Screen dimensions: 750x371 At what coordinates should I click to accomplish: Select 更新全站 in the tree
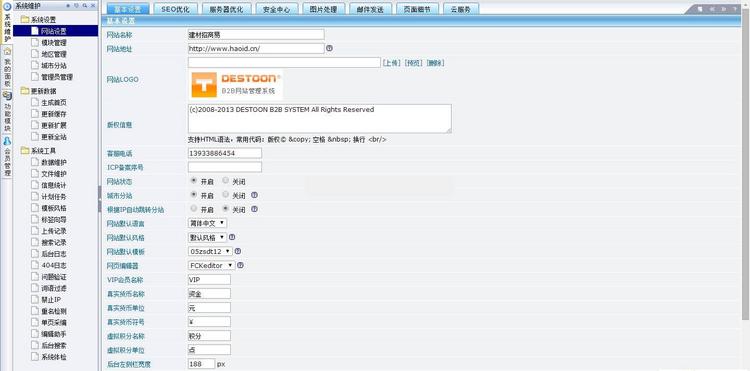[x=54, y=137]
